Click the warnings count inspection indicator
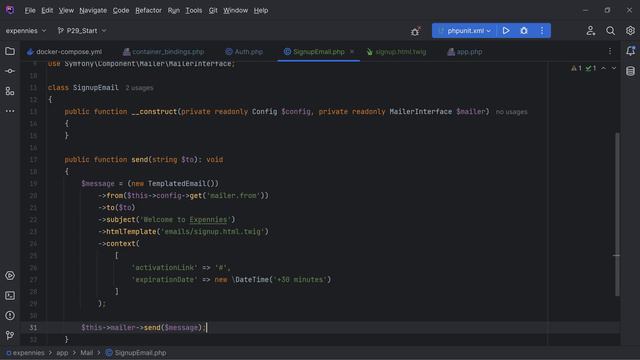 coord(576,68)
